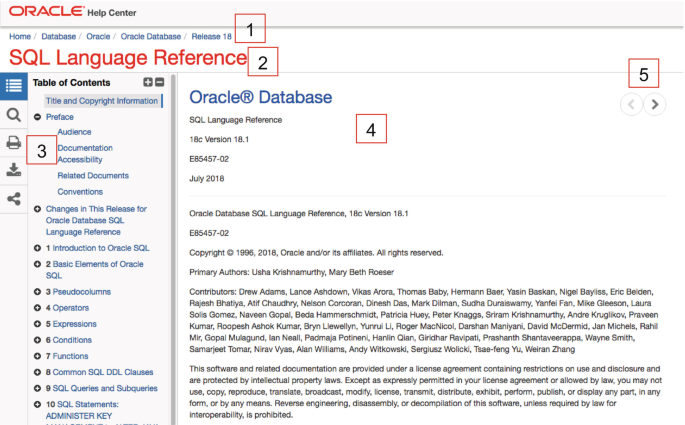This screenshot has height=425, width=685.
Task: Open the Release 18 breadcrumb link
Action: (211, 36)
